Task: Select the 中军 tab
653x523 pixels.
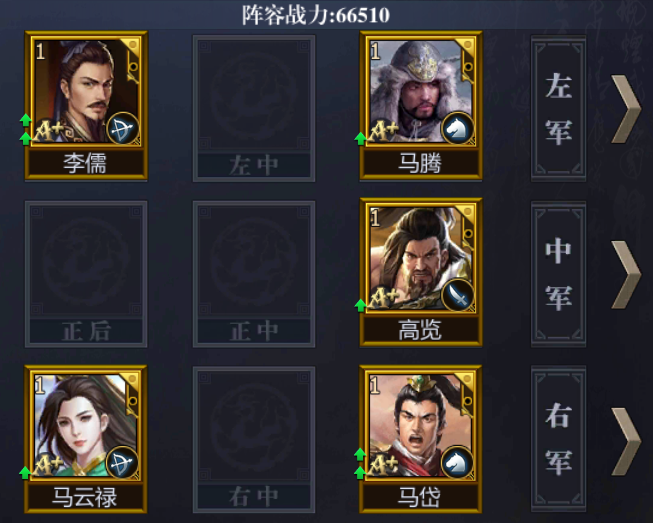Action: click(x=558, y=274)
